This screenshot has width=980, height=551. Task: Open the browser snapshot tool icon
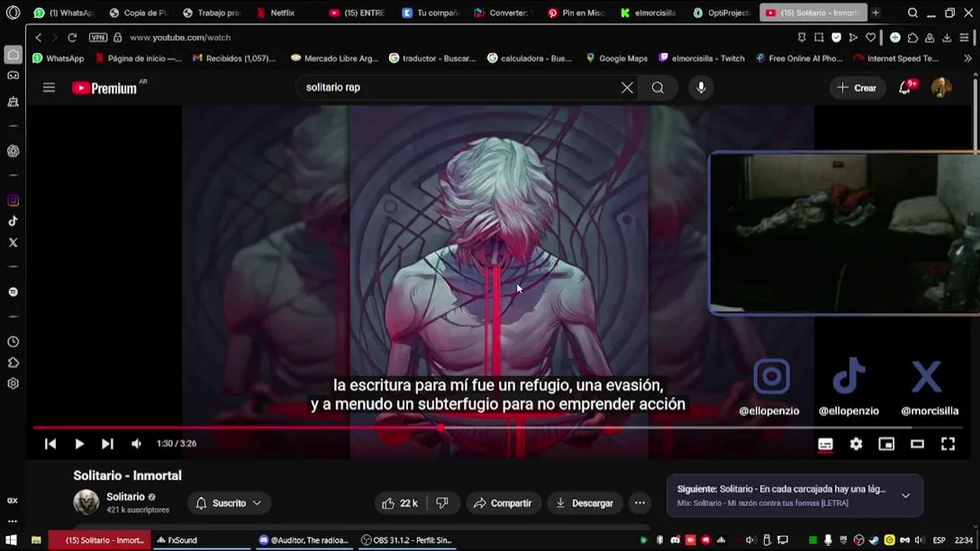point(818,37)
